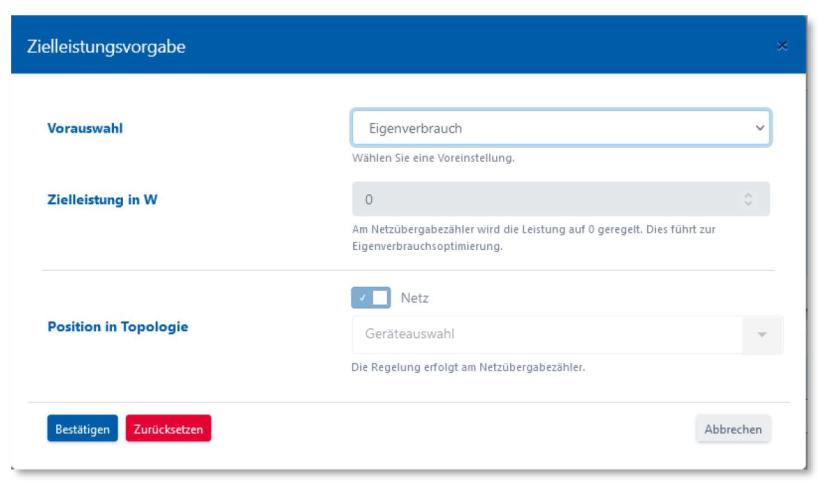Close the Zielleistungsvorgabe dialog via X

[x=782, y=46]
